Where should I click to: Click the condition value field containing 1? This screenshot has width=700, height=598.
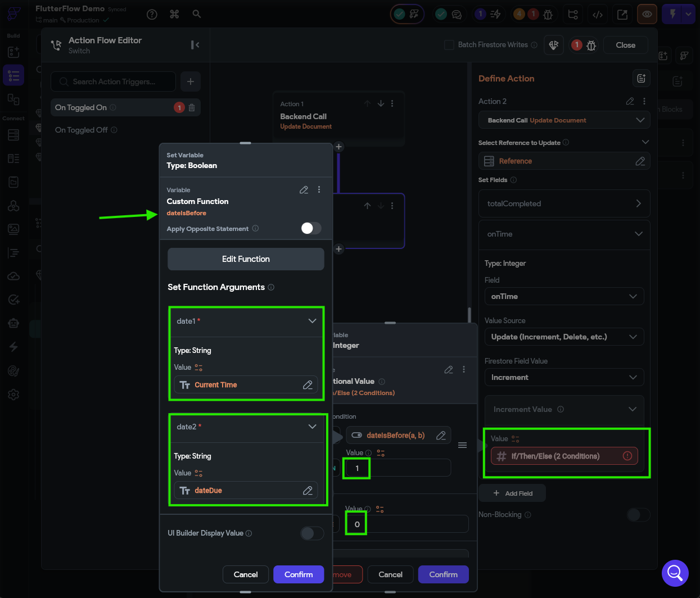(398, 468)
